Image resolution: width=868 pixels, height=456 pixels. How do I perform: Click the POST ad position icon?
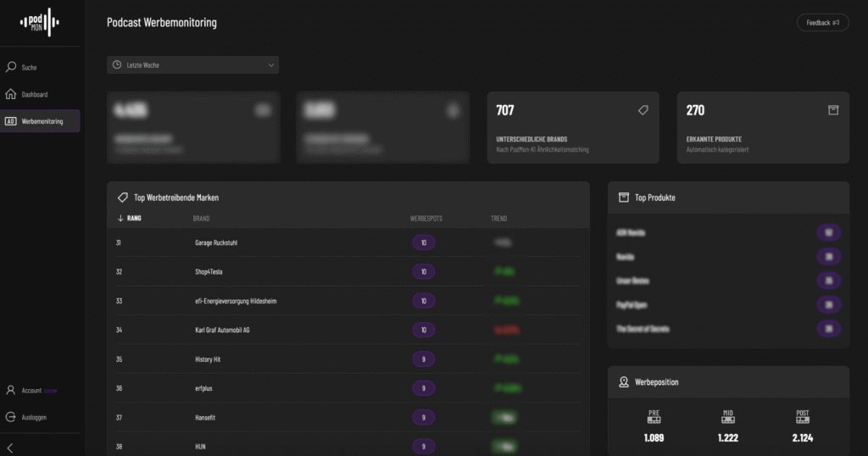803,415
